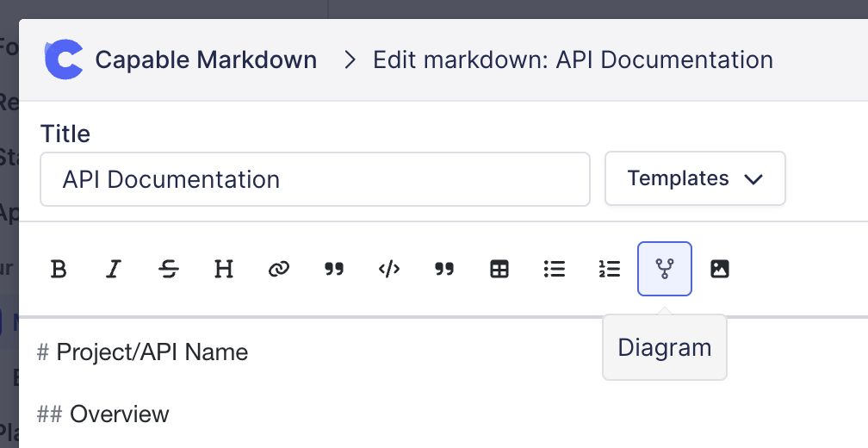Screen dimensions: 868x448
Task: Click the highlighted Diagram toolbar button
Action: click(664, 269)
